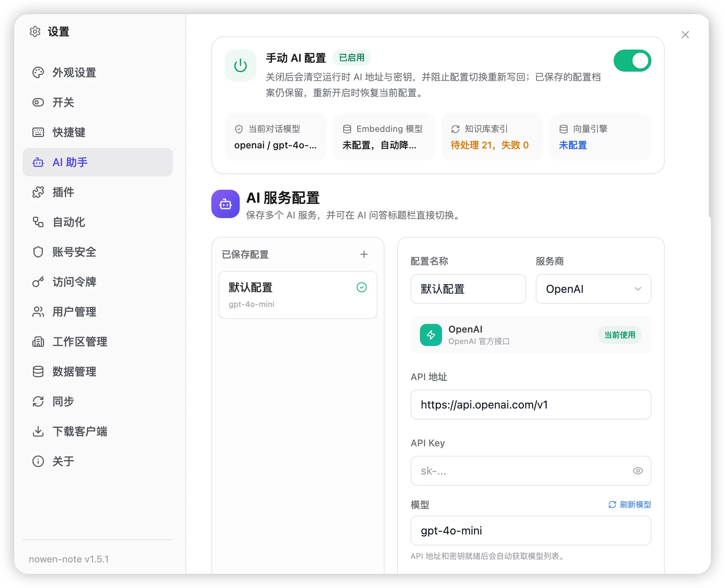Click the robot icon beside AI 助手

pyautogui.click(x=38, y=162)
